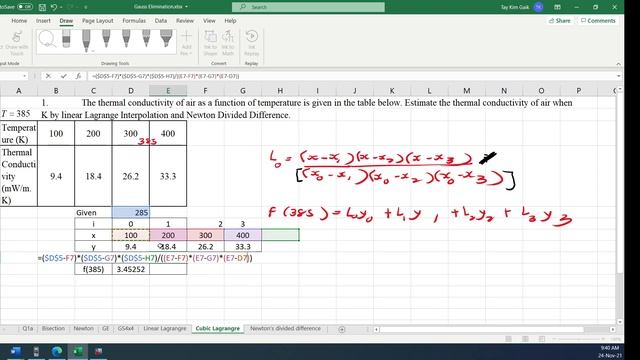The height and width of the screenshot is (360, 640).
Task: Click the green-outlined cell right of 400
Action: click(x=280, y=235)
